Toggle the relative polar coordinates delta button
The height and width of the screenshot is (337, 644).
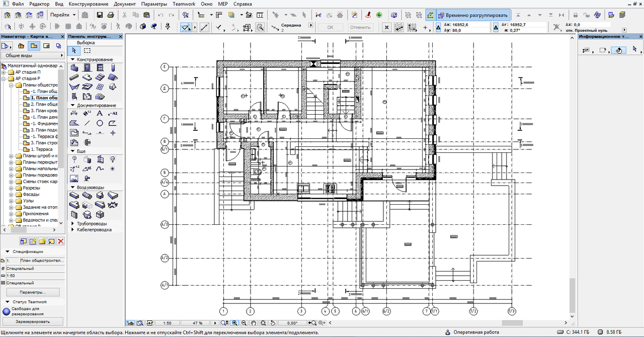coord(496,27)
